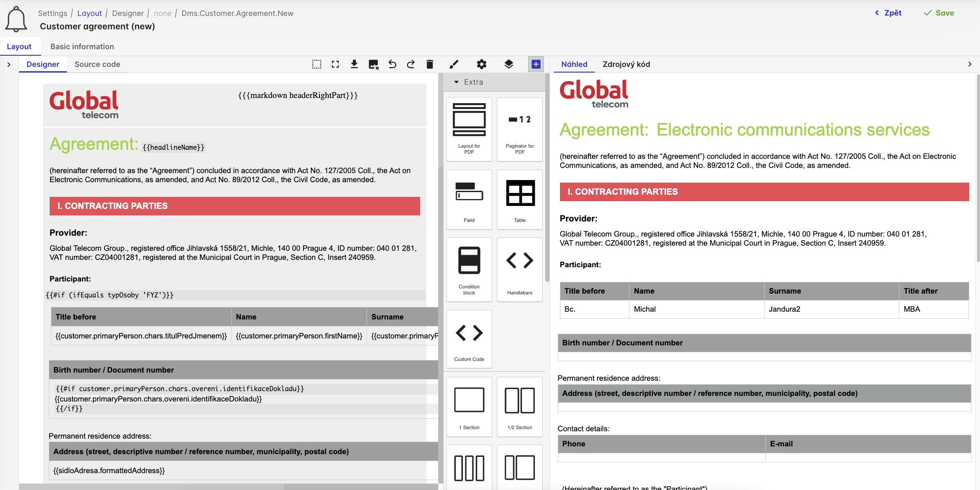Toggle fullscreen mode in the designer toolbar

pos(335,64)
